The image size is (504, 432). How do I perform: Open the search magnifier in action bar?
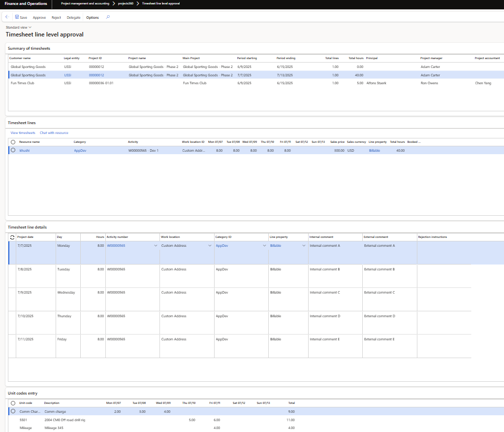108,17
